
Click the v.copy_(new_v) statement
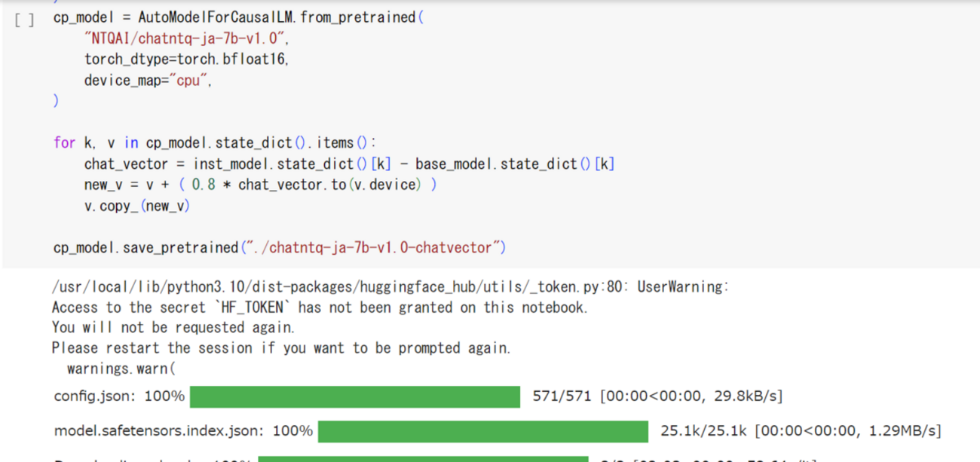point(137,206)
